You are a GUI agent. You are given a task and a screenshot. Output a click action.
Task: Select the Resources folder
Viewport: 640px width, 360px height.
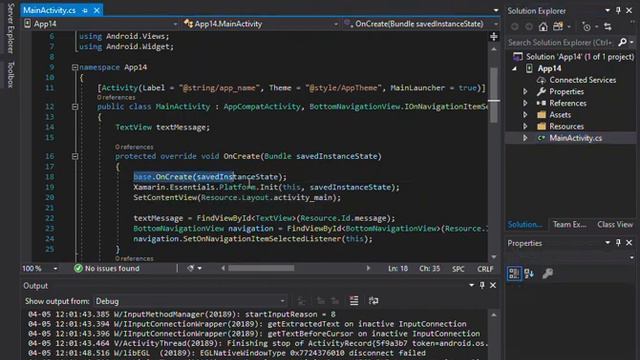tap(567, 126)
